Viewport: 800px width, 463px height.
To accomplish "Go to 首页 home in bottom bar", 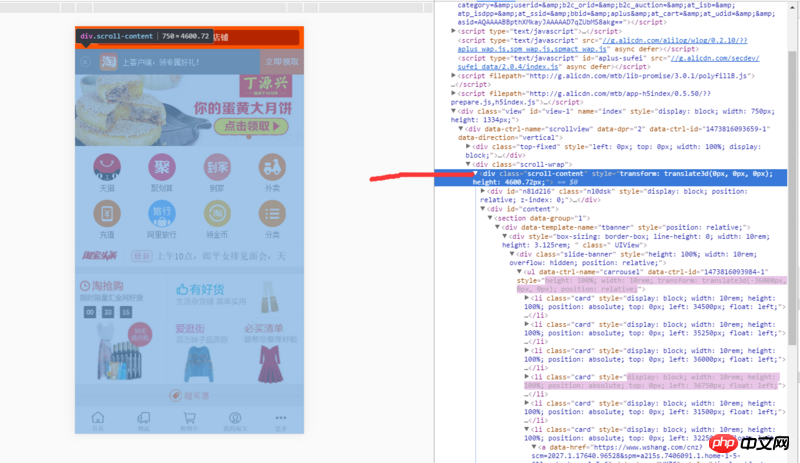I will (98, 421).
